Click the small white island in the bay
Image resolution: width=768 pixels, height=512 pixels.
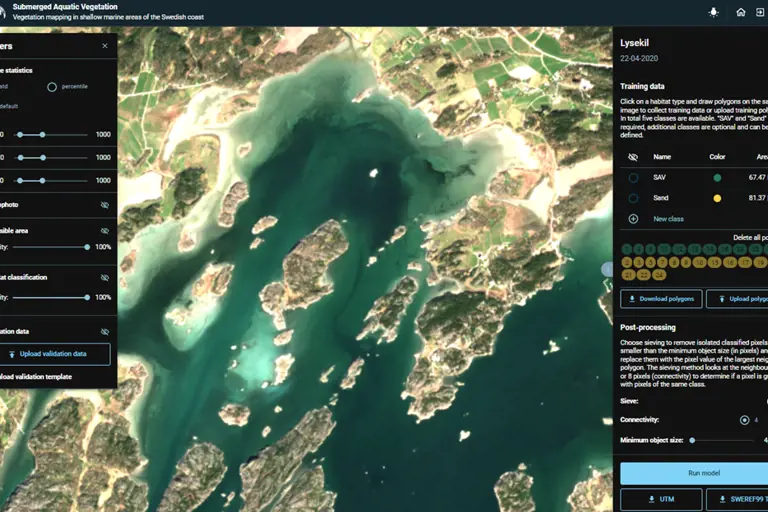374,172
